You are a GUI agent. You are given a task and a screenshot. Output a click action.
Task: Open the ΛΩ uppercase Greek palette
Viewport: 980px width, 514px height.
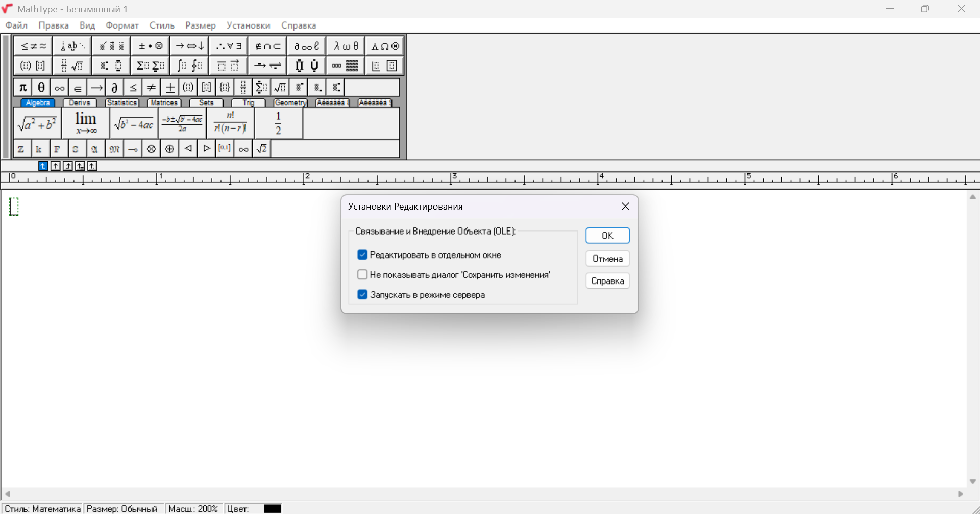click(x=385, y=46)
